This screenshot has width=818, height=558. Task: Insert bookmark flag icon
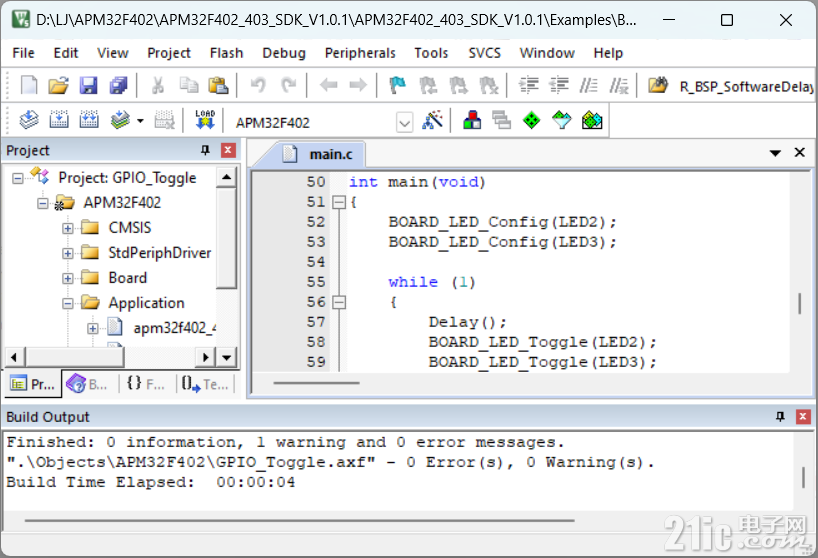(x=398, y=85)
